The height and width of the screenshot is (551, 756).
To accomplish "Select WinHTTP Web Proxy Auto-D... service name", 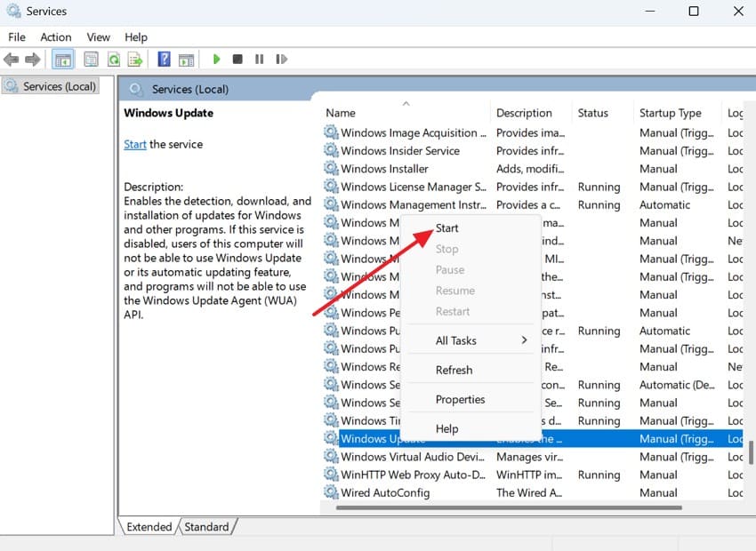I will coord(413,475).
